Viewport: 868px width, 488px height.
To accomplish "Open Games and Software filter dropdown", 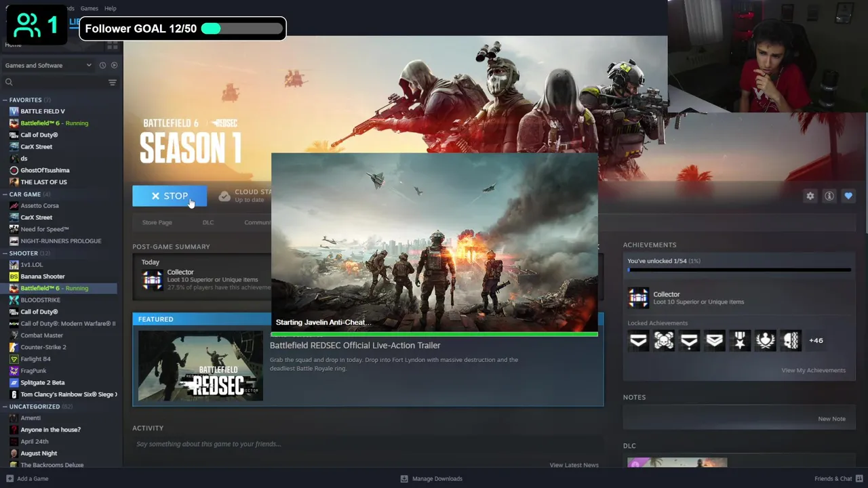I will point(48,65).
